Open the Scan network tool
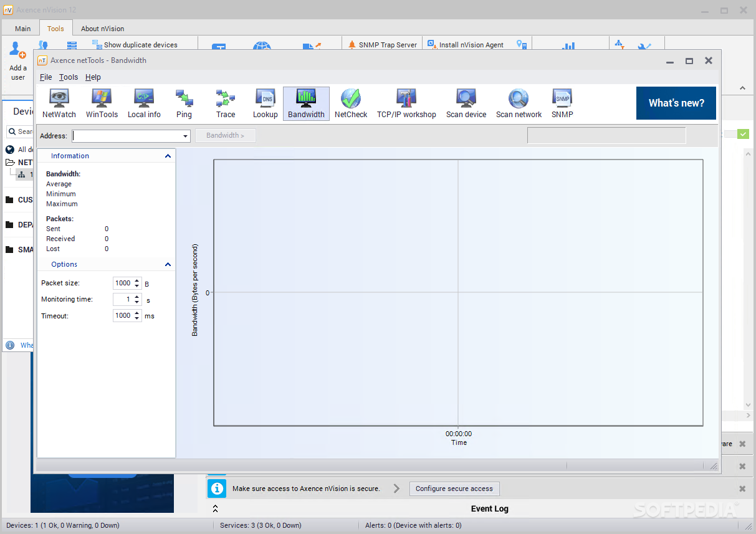Viewport: 756px width, 534px height. pyautogui.click(x=519, y=103)
